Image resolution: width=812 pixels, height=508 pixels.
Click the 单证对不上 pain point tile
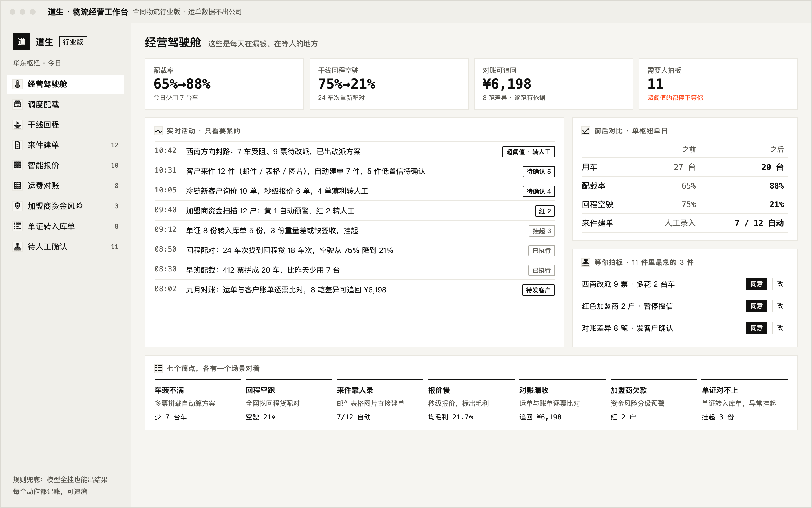[x=745, y=400]
